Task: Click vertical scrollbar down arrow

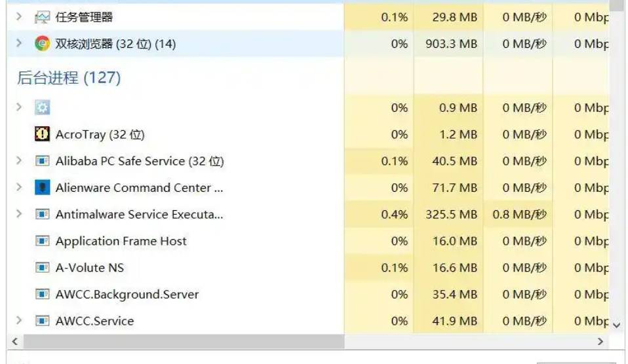Action: (616, 325)
